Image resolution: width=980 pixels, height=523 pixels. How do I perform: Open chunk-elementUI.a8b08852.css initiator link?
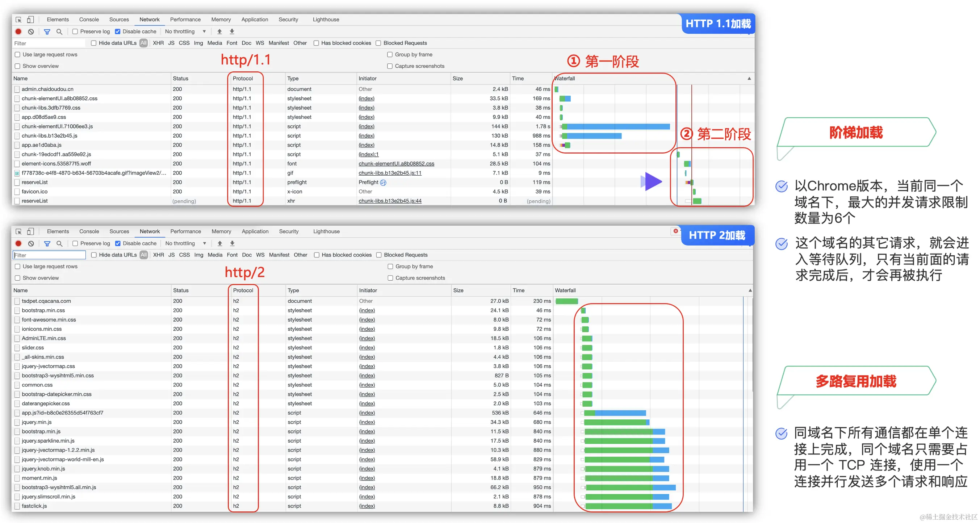397,164
